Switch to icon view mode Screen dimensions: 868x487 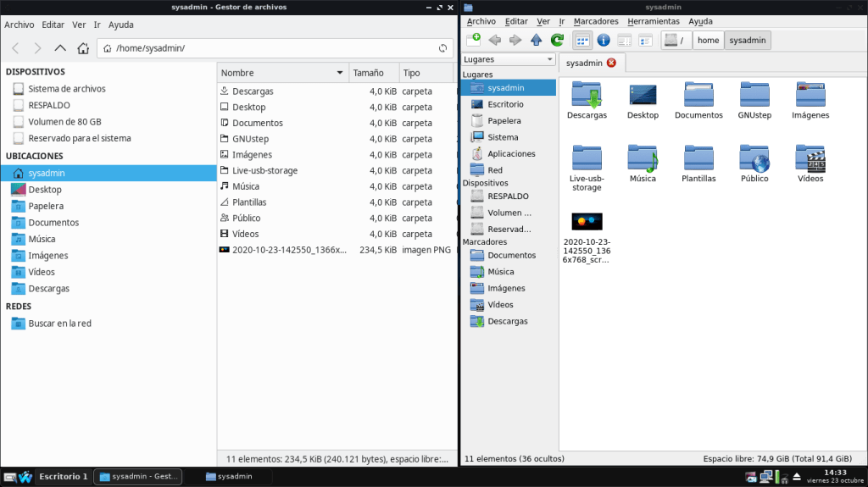click(x=582, y=40)
